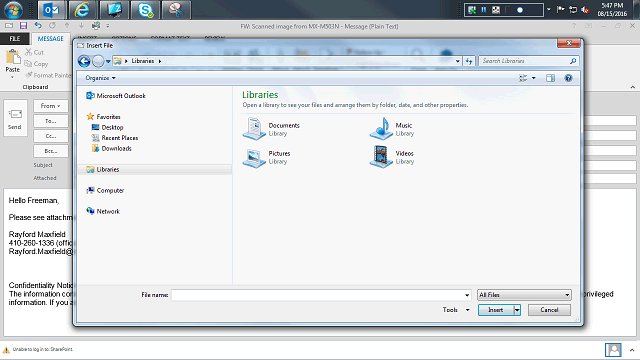Click inside the File name field
640x360 pixels.
point(318,295)
